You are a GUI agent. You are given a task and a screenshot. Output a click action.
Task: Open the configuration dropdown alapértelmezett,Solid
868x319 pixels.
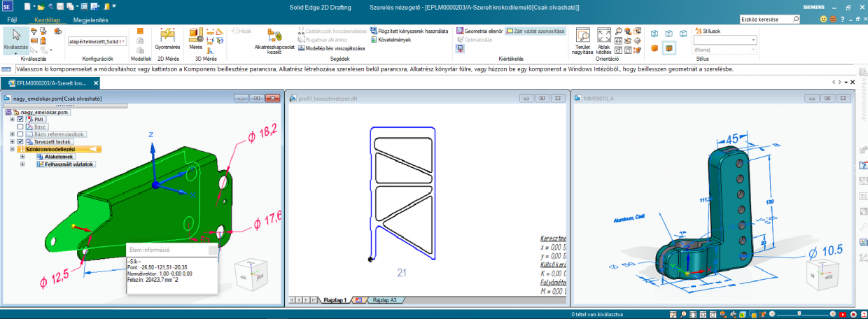pyautogui.click(x=97, y=42)
